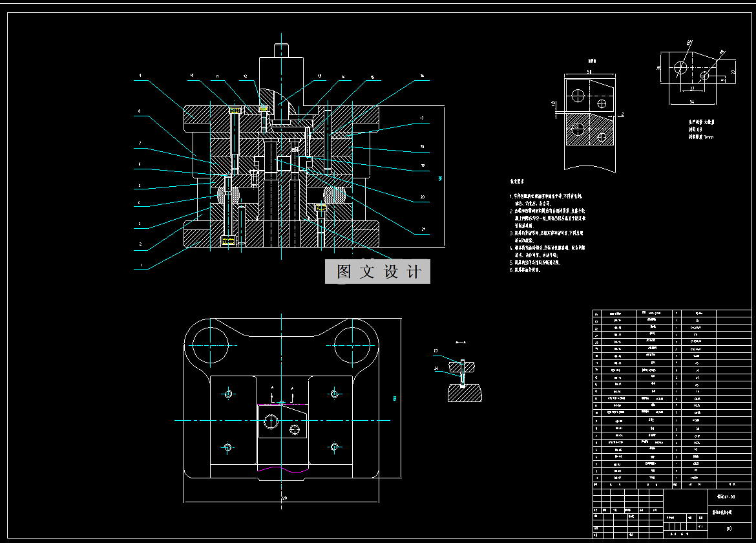Select the right rubber spring in section view

[x=334, y=196]
